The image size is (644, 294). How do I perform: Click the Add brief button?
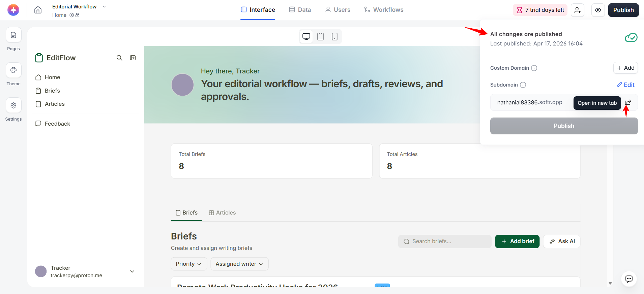pos(517,241)
